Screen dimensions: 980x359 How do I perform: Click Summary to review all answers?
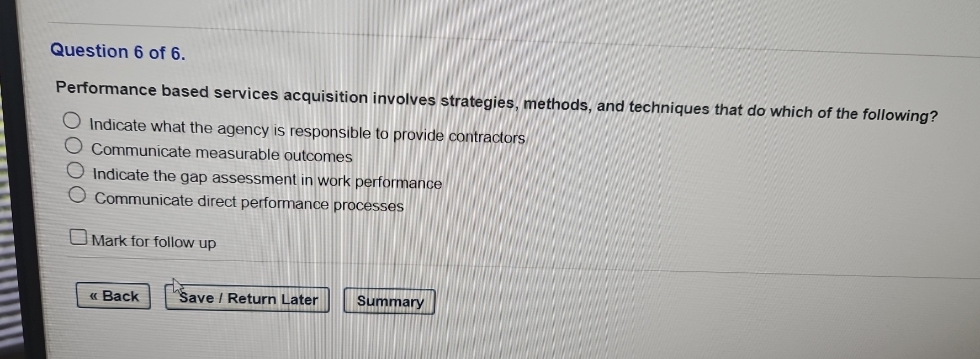click(x=389, y=302)
